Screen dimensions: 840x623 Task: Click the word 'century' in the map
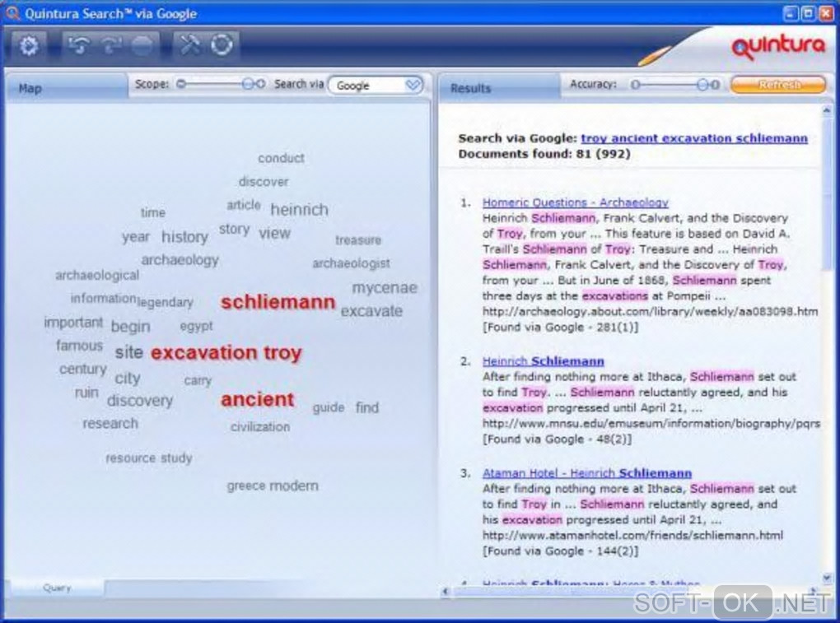click(x=83, y=370)
